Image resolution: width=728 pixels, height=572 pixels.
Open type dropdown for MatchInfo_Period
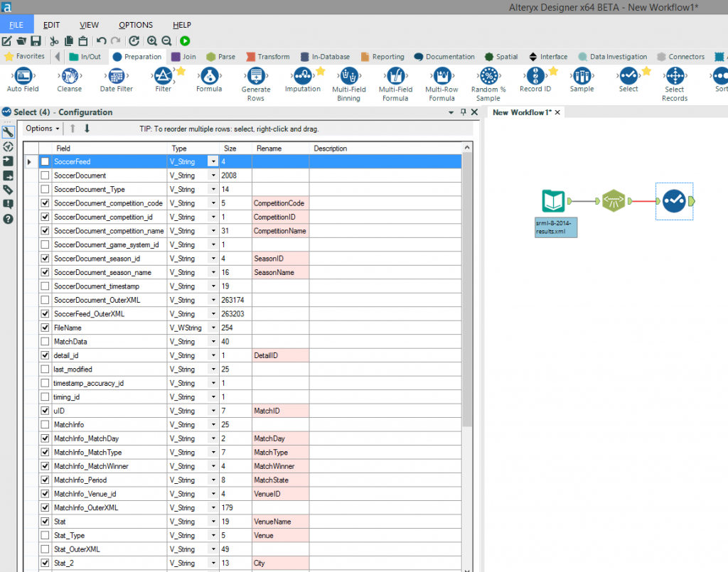coord(213,480)
